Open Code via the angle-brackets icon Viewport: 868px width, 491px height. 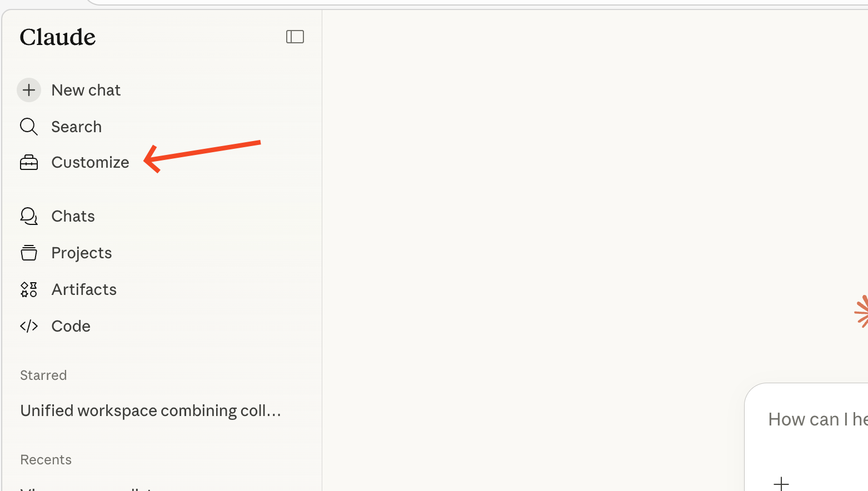point(28,326)
